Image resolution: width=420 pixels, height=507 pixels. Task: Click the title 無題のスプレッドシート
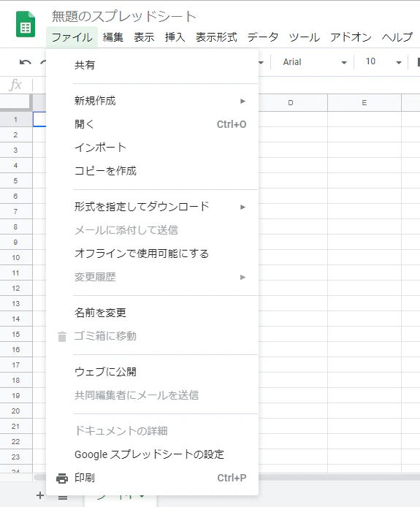pyautogui.click(x=124, y=16)
